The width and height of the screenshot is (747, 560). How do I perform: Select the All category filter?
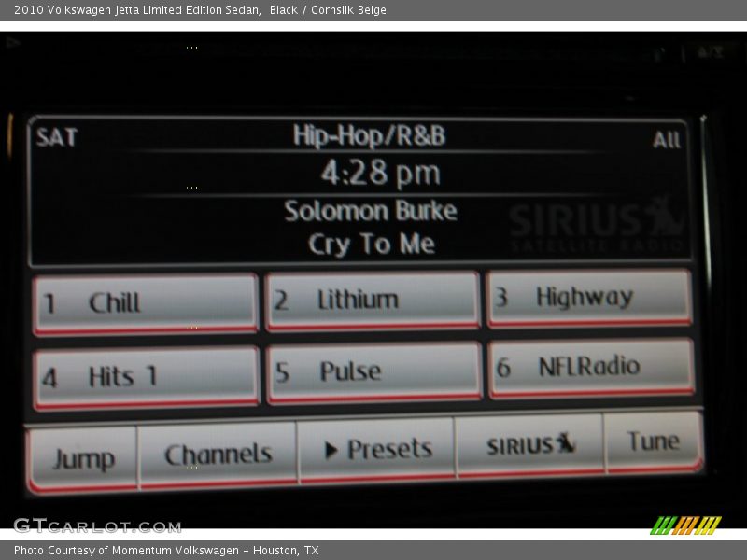(666, 140)
